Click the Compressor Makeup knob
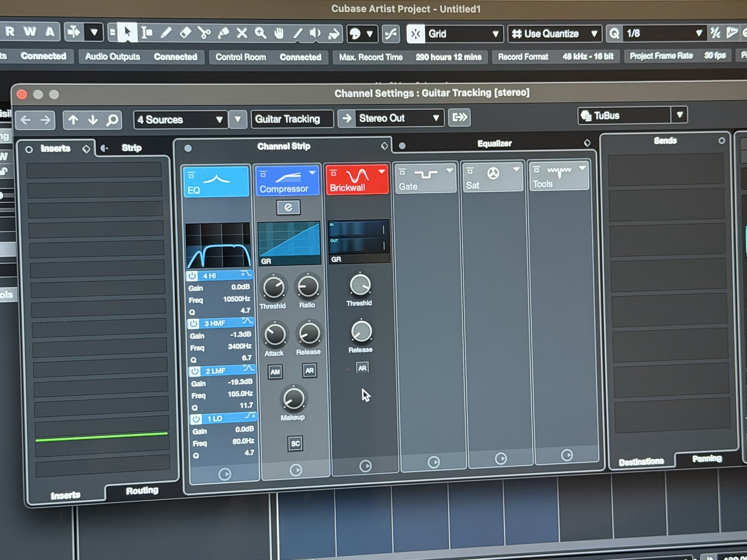The image size is (747, 560). pyautogui.click(x=294, y=399)
